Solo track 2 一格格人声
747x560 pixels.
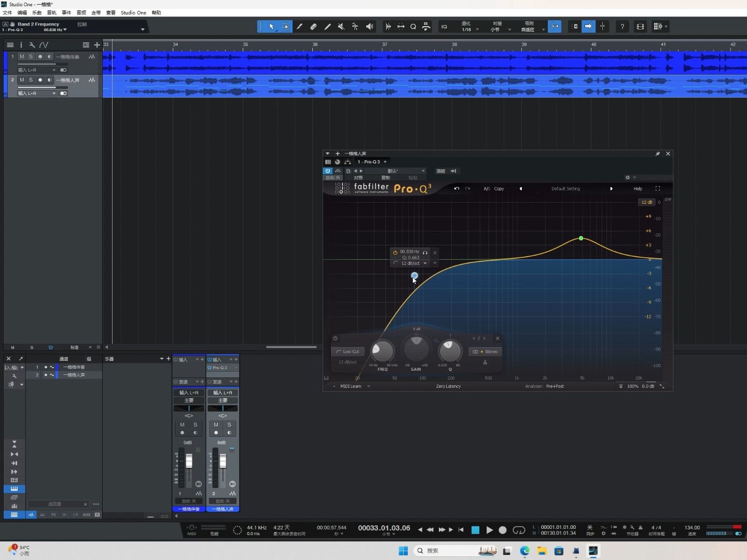click(31, 80)
